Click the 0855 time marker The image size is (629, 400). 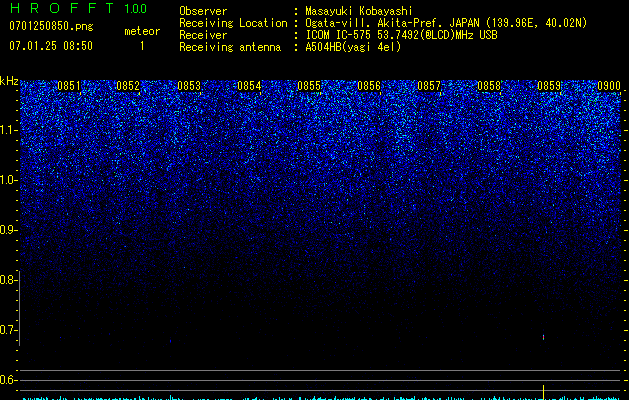click(x=309, y=86)
